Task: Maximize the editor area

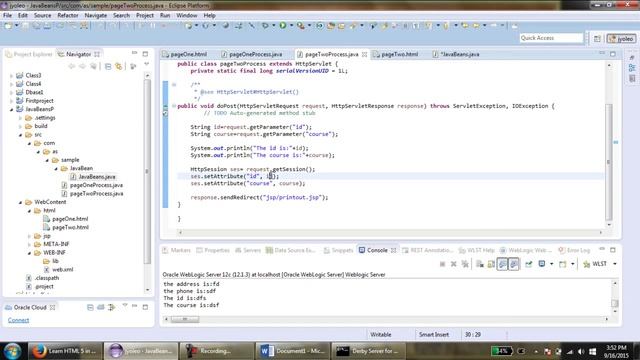Action: click(613, 54)
